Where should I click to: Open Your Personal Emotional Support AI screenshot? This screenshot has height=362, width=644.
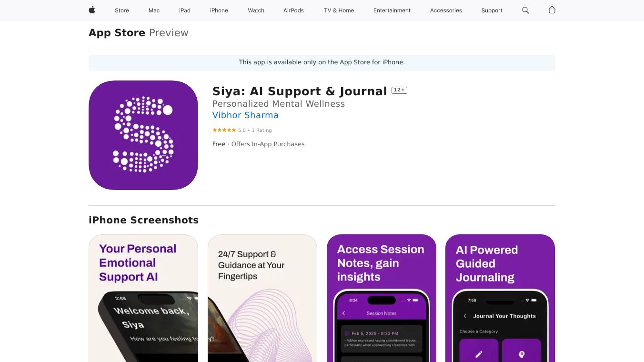click(143, 298)
